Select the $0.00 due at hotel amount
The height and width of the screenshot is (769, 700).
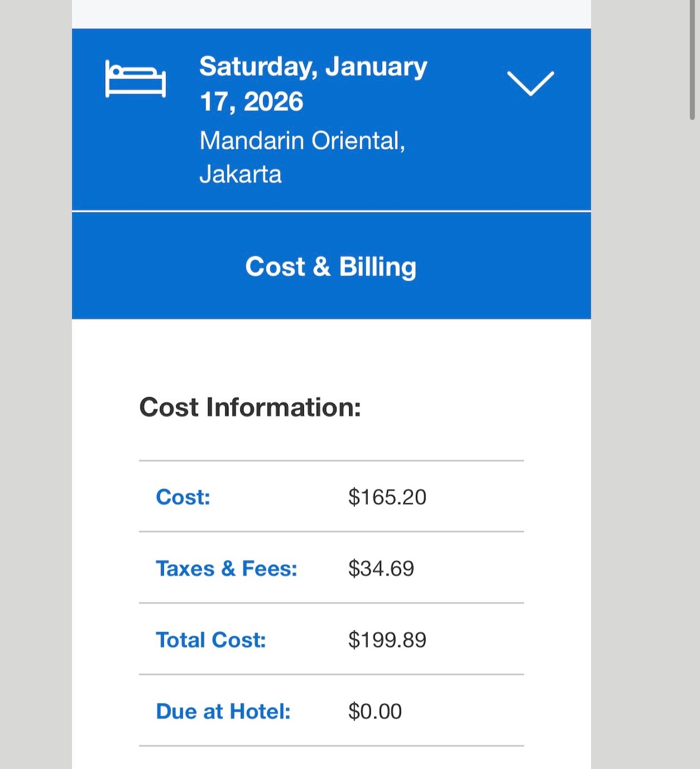(375, 711)
